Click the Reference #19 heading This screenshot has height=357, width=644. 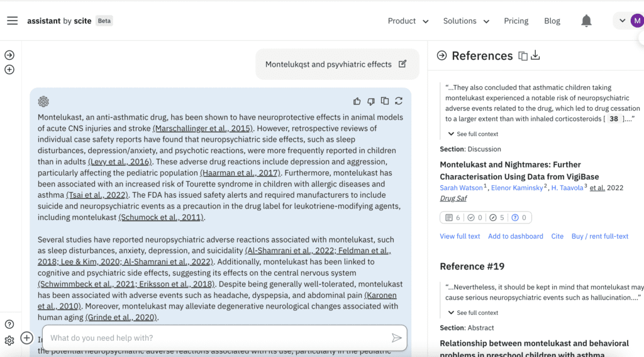[472, 266]
